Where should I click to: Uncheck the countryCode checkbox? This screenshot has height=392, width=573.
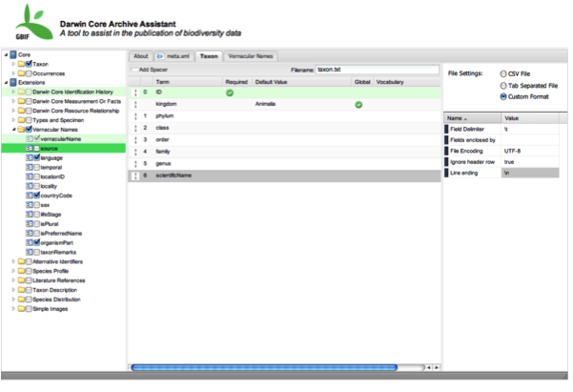(x=33, y=196)
